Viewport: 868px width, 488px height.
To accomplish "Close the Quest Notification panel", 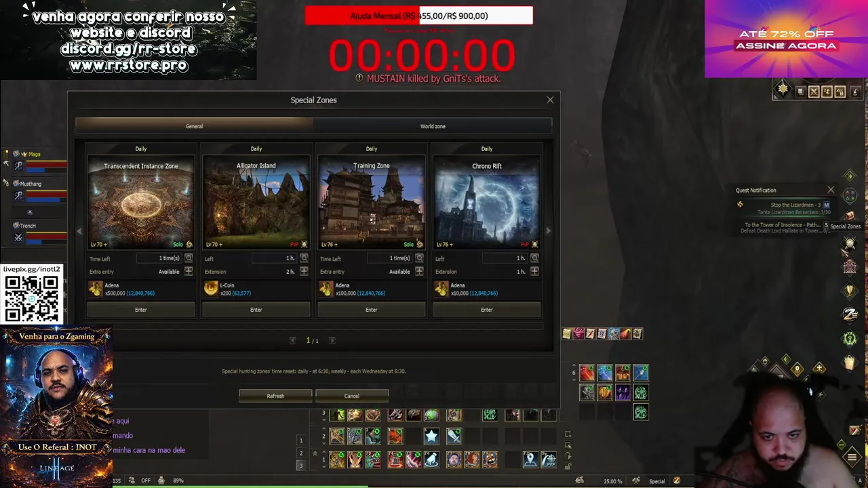I will 831,190.
